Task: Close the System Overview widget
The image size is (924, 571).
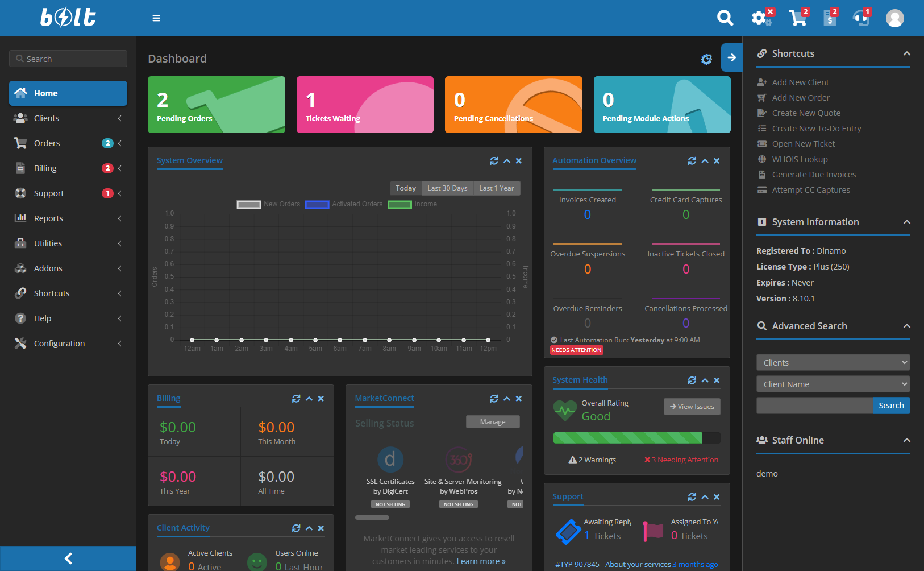Action: point(519,161)
